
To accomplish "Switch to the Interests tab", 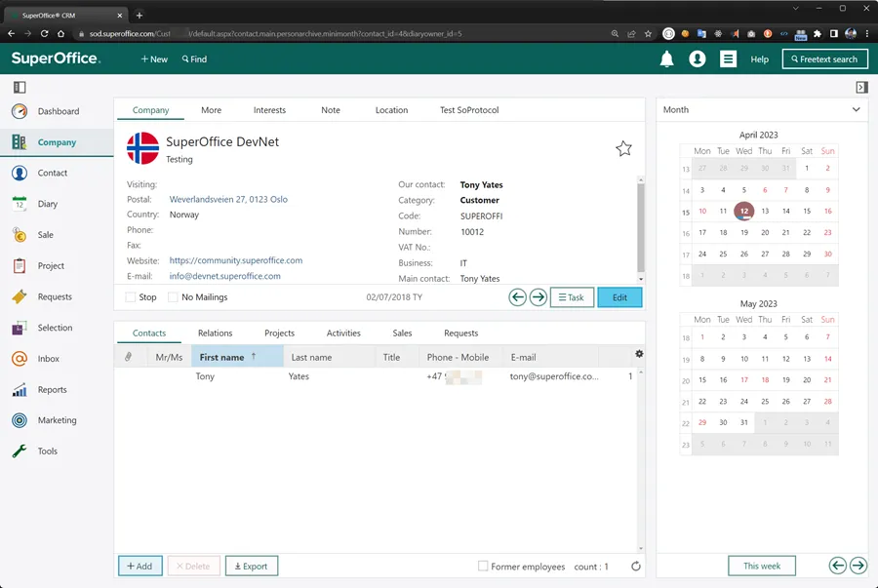I will [x=269, y=110].
